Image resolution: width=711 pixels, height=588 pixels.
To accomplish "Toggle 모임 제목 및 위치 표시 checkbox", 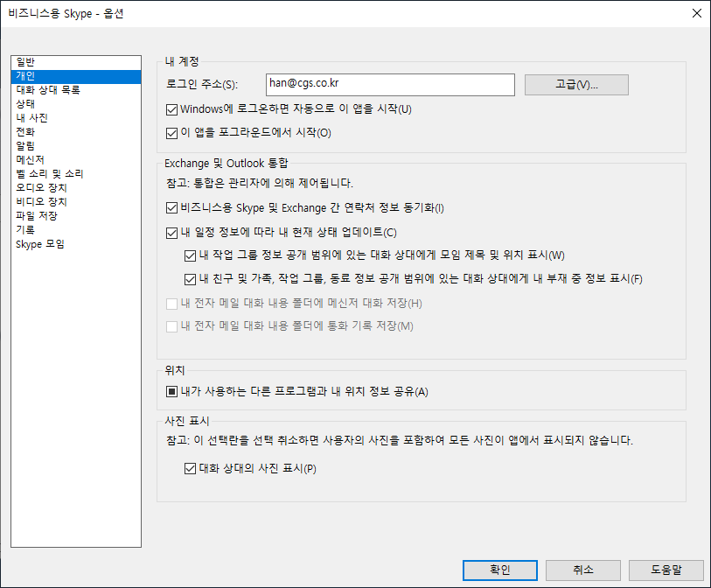I will tap(190, 255).
